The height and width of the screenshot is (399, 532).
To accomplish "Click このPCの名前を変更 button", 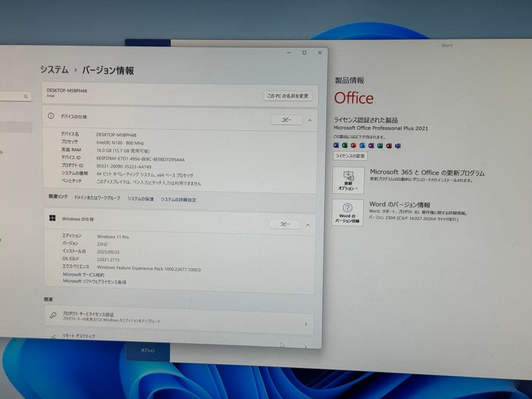I will click(287, 96).
